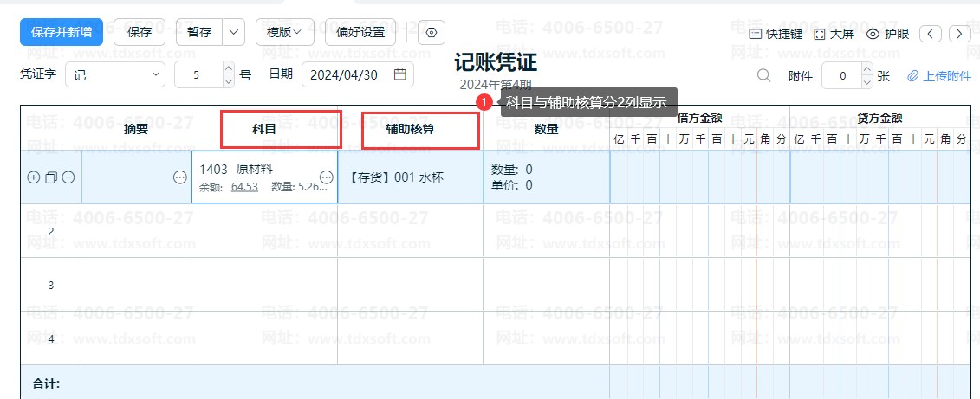The image size is (980, 399).
Task: Click 上传附件 upload link
Action: click(x=939, y=76)
